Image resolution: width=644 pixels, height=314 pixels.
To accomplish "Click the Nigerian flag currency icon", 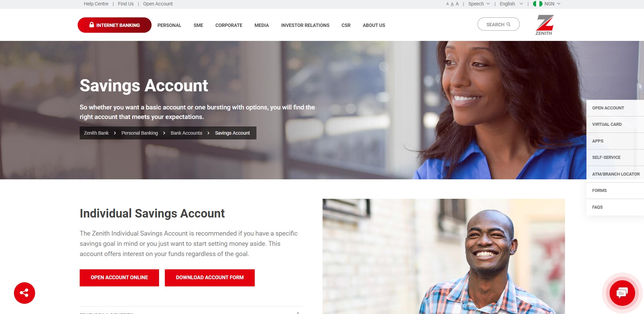I will [537, 4].
